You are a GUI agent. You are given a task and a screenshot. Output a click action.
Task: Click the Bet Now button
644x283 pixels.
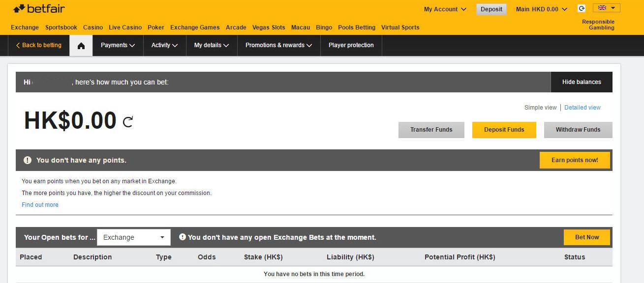click(x=587, y=237)
